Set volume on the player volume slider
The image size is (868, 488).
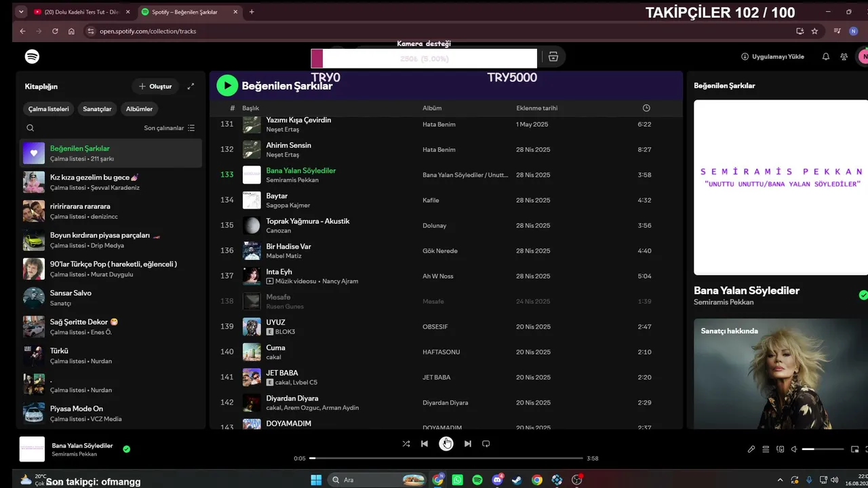point(823,449)
